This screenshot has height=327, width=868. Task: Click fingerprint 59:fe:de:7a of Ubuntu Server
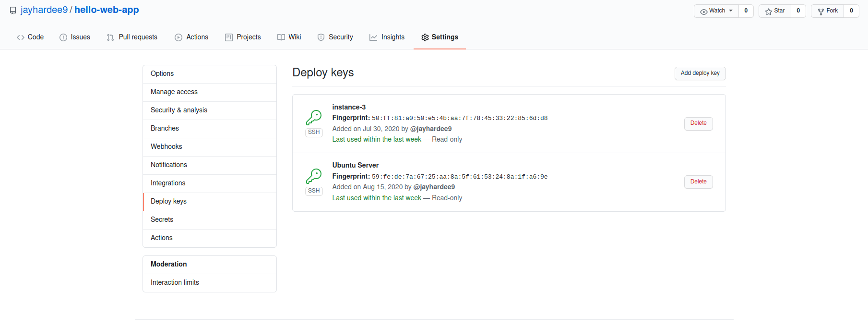tap(460, 177)
